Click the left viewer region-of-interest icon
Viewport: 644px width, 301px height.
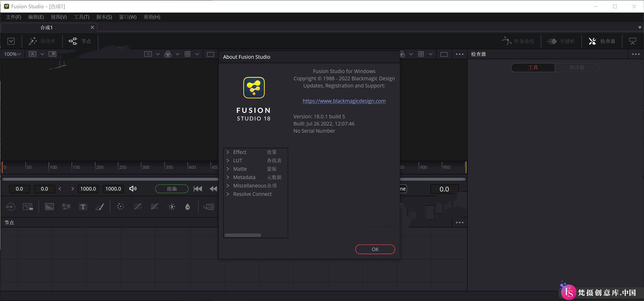pos(148,54)
